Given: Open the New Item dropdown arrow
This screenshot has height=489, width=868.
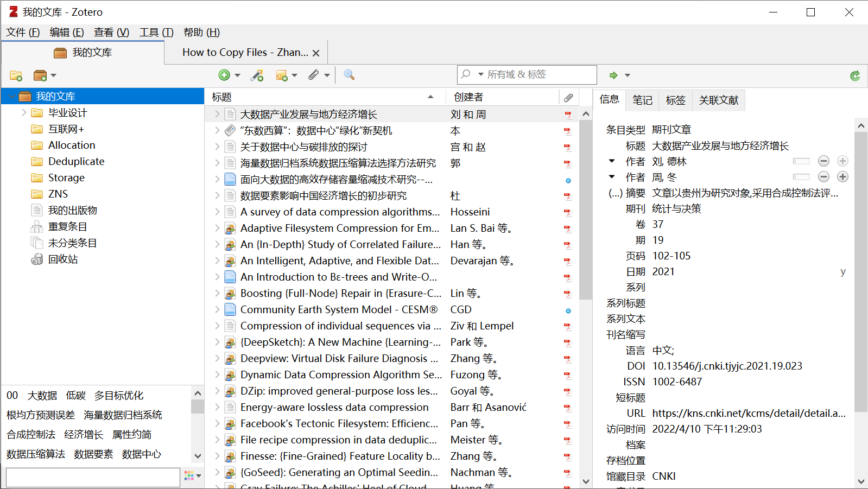Looking at the screenshot, I should click(237, 75).
